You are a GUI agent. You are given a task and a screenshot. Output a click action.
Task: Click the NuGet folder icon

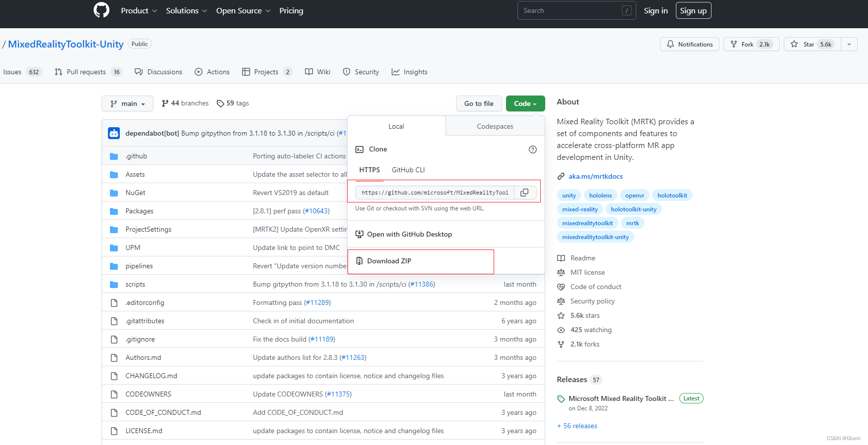coord(114,193)
